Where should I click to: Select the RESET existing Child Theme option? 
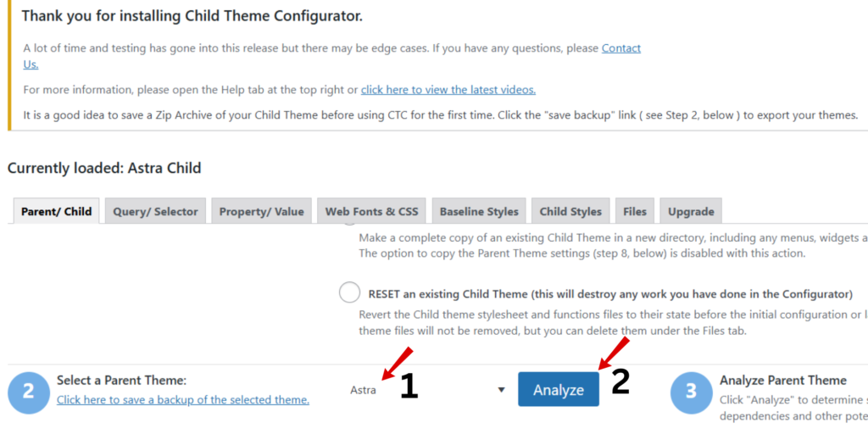coord(349,292)
